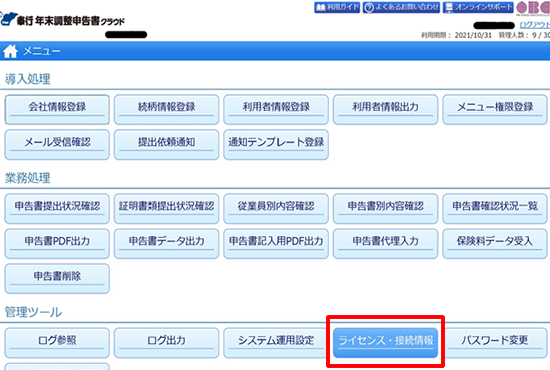Click the 奉行 年末調整申告書クラウド product logo
The width and height of the screenshot is (550, 370).
click(x=63, y=19)
